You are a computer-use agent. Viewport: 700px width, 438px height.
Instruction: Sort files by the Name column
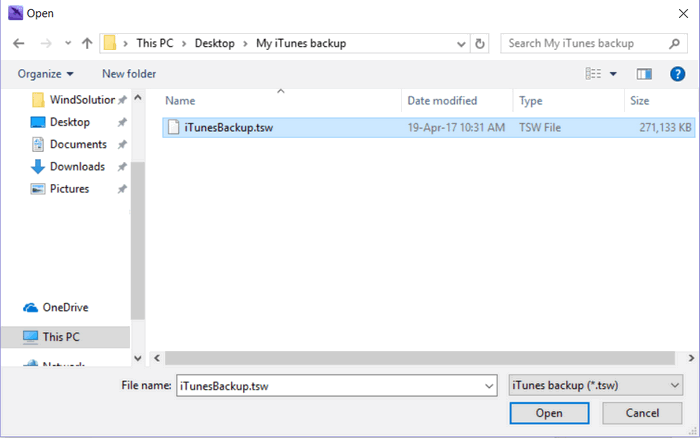(x=180, y=101)
